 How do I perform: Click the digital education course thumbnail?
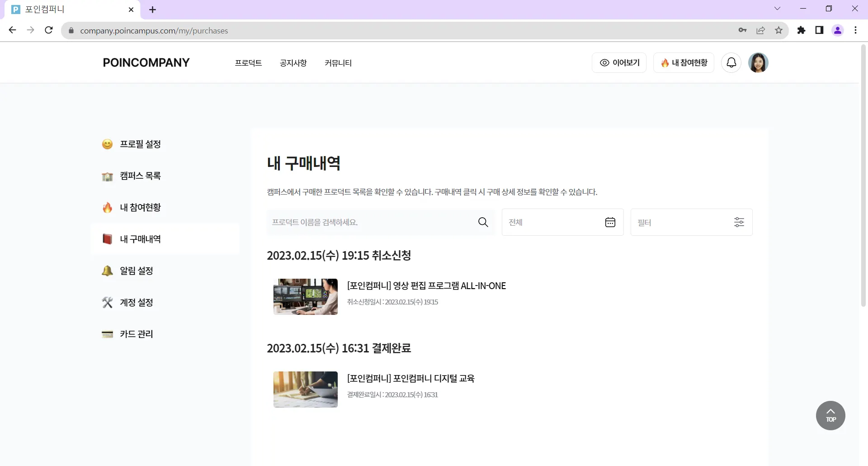(x=306, y=390)
